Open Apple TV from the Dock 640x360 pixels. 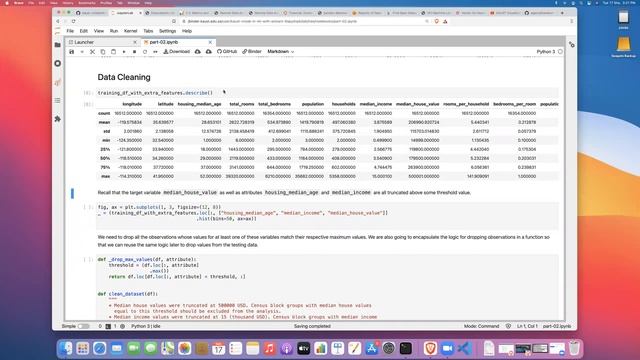303,349
